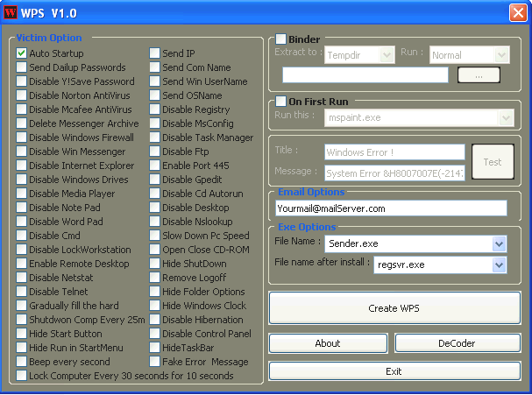Click the Email Options address field

point(391,208)
